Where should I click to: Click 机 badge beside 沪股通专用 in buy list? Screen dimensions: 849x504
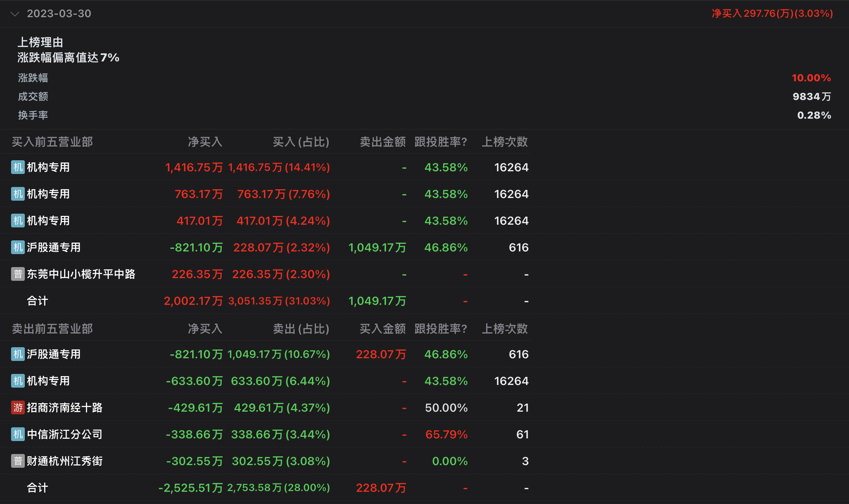pyautogui.click(x=18, y=248)
